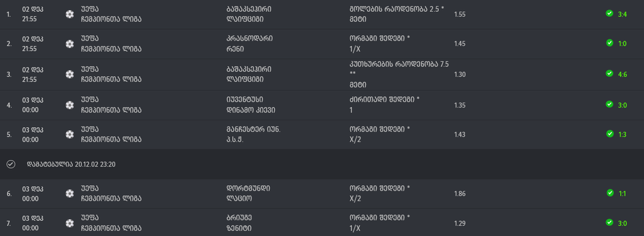Click the football icon in the იუვენტუსი row
This screenshot has width=644, height=236.
pyautogui.click(x=70, y=105)
